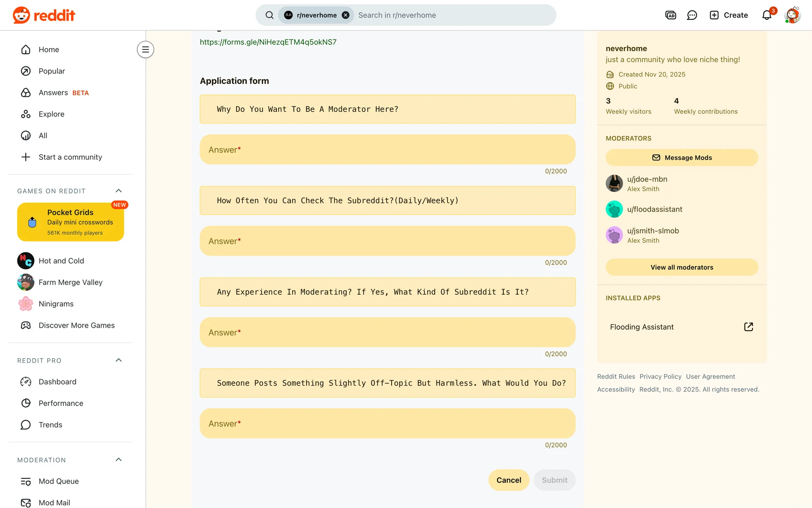Click u/floodassistant moderator avatar
This screenshot has height=508, width=812.
[x=614, y=209]
